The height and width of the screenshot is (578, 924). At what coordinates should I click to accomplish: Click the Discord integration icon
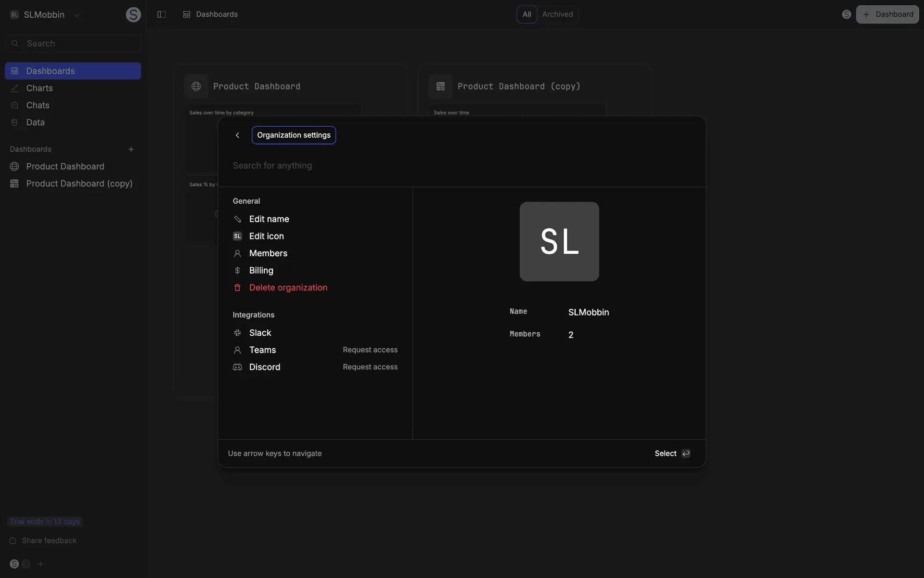(x=237, y=367)
